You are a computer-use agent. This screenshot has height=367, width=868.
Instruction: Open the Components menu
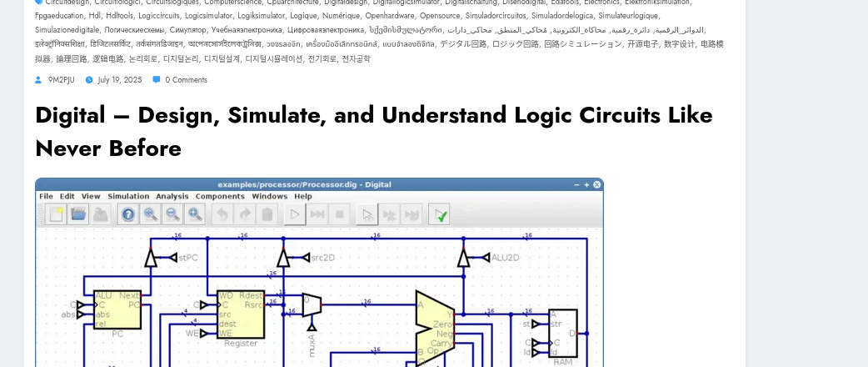click(x=220, y=196)
